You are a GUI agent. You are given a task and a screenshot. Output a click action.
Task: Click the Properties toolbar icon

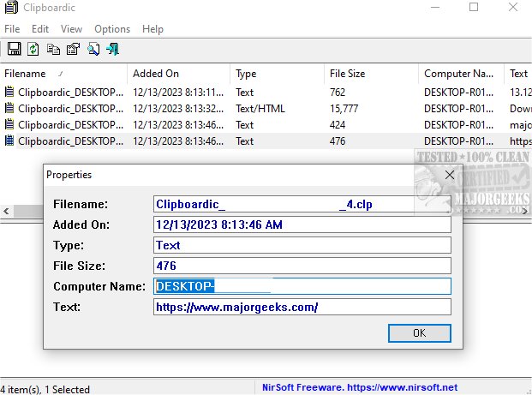[x=73, y=49]
